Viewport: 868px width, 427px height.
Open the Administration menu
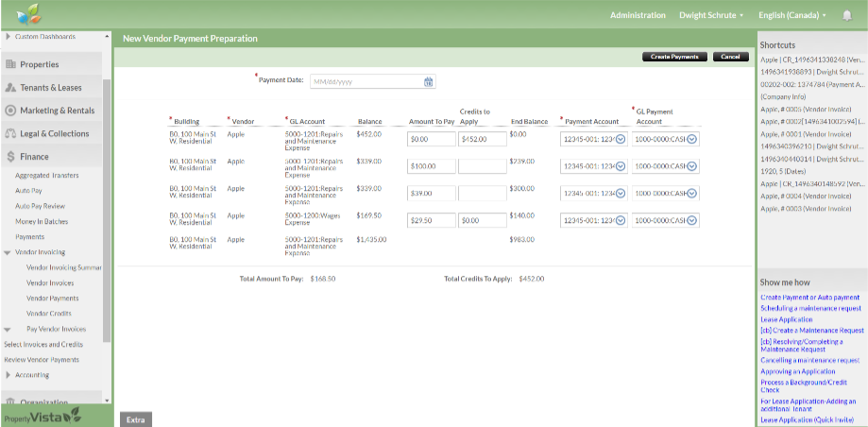coord(638,15)
